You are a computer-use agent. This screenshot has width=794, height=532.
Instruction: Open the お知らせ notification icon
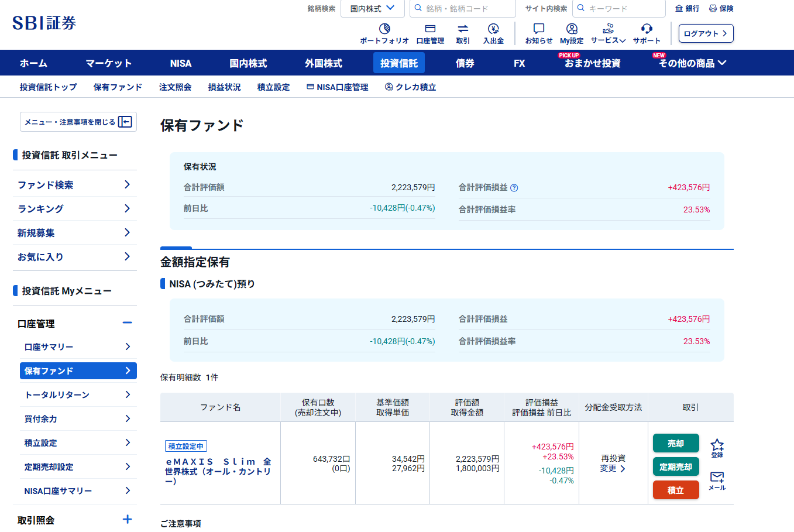tap(538, 29)
